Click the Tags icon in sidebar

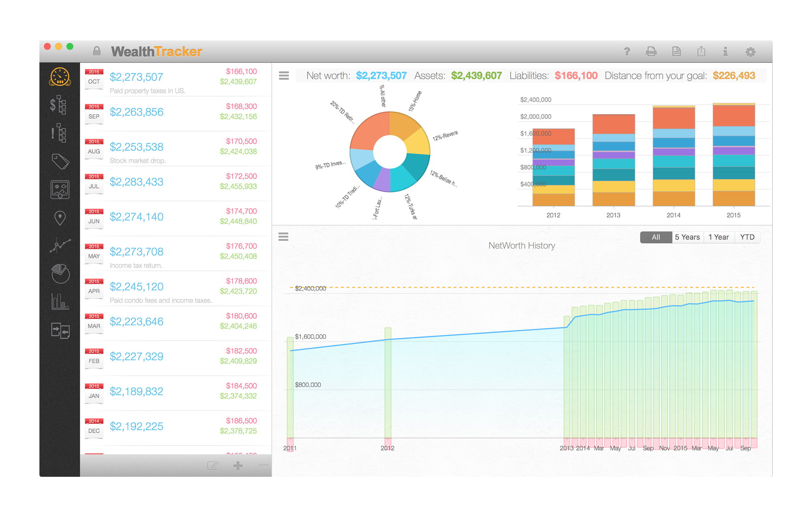coord(59,162)
